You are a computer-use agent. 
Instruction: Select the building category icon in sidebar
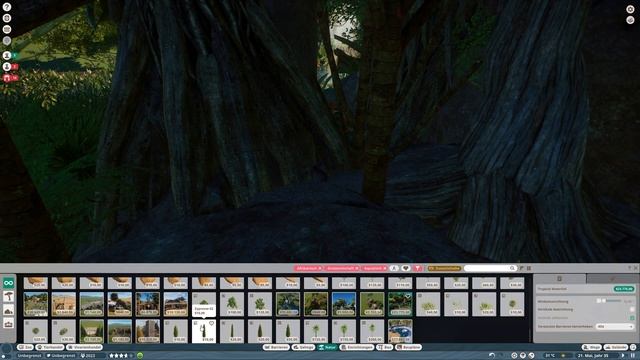coord(9,324)
